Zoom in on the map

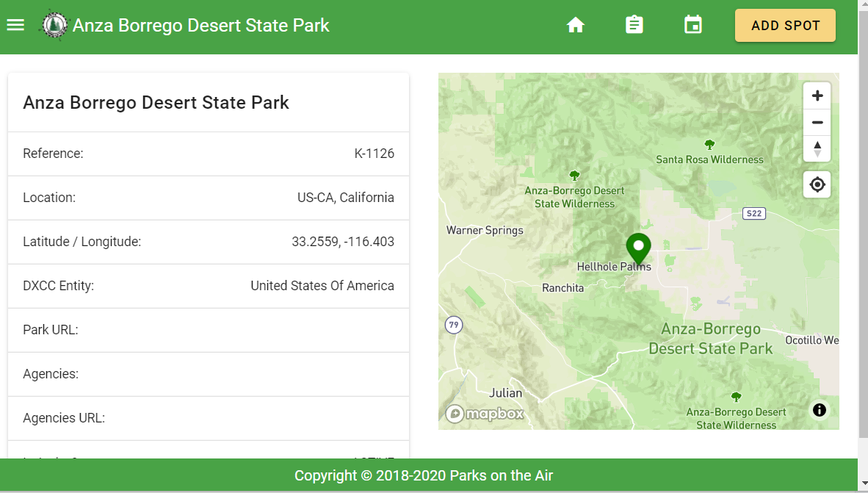pyautogui.click(x=817, y=96)
